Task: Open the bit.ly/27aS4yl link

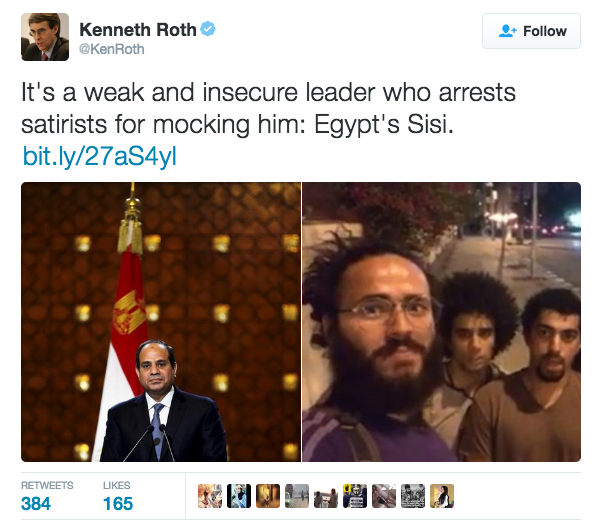Action: 99,157
